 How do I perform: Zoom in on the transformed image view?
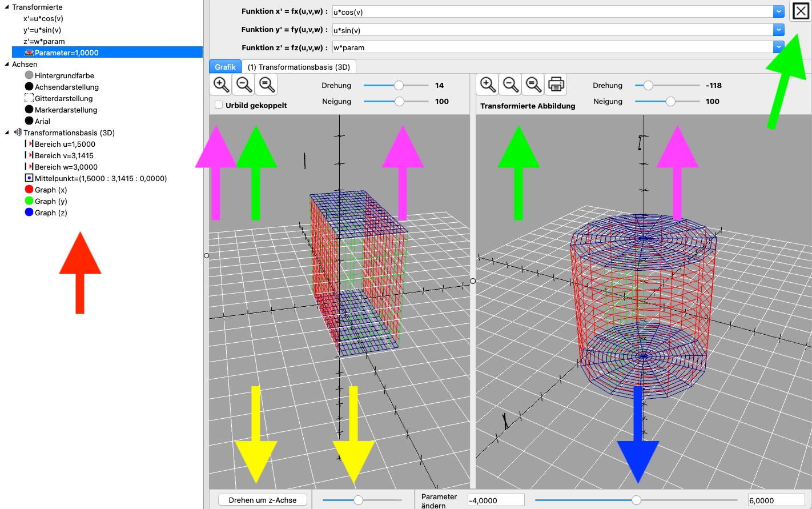488,85
